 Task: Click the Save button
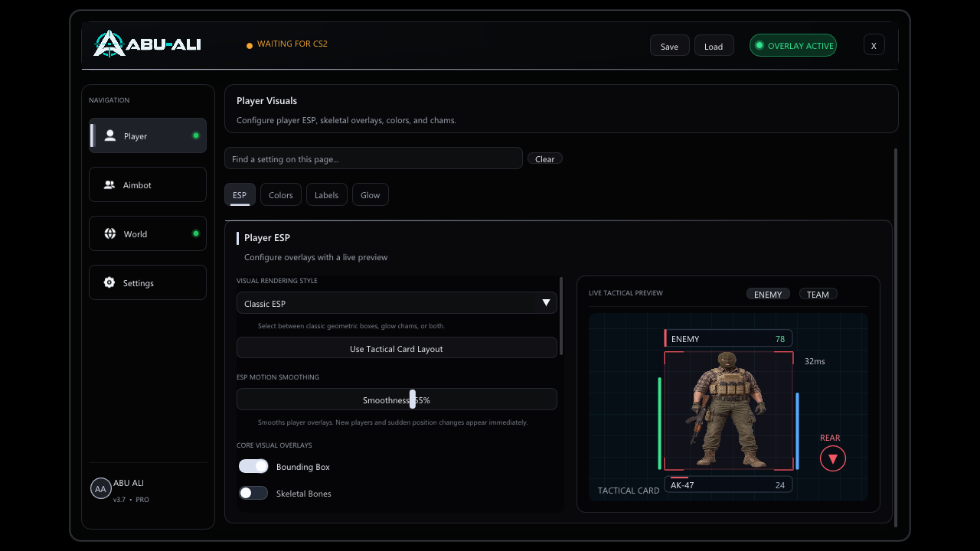[670, 46]
